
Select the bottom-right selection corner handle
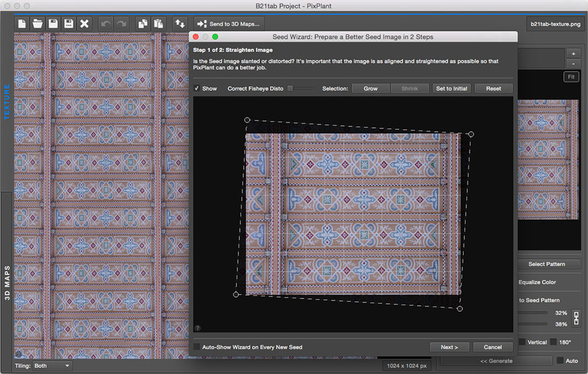point(460,308)
